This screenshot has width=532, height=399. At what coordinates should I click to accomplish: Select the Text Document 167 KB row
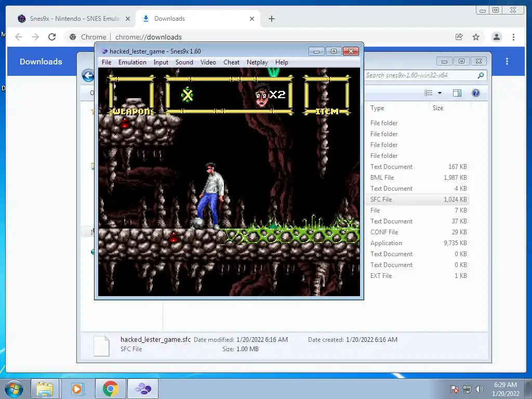pyautogui.click(x=418, y=167)
